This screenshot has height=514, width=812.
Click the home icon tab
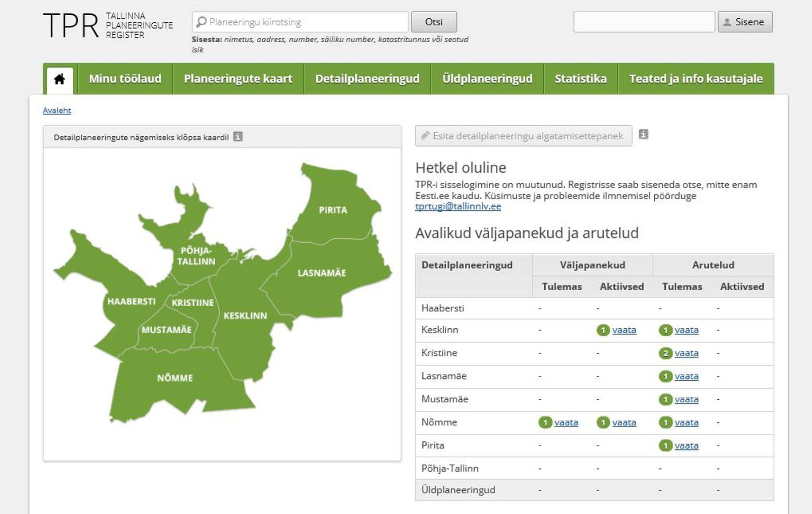click(x=60, y=79)
